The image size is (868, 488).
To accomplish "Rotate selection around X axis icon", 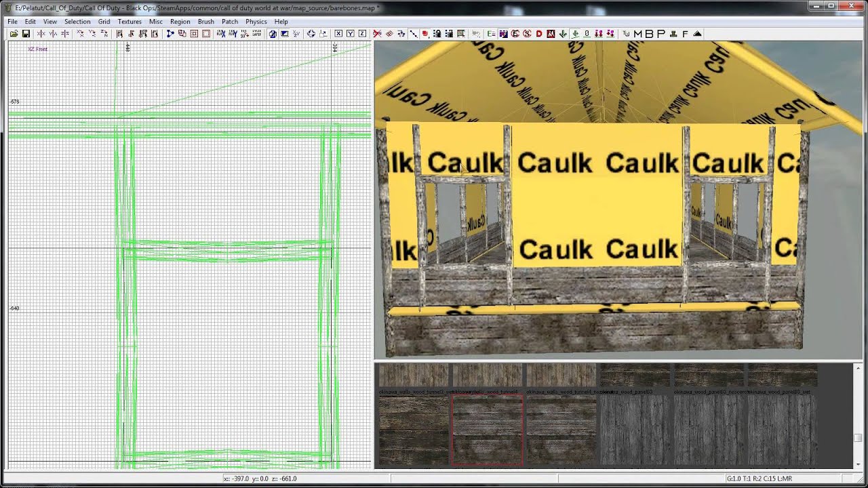I will click(80, 33).
